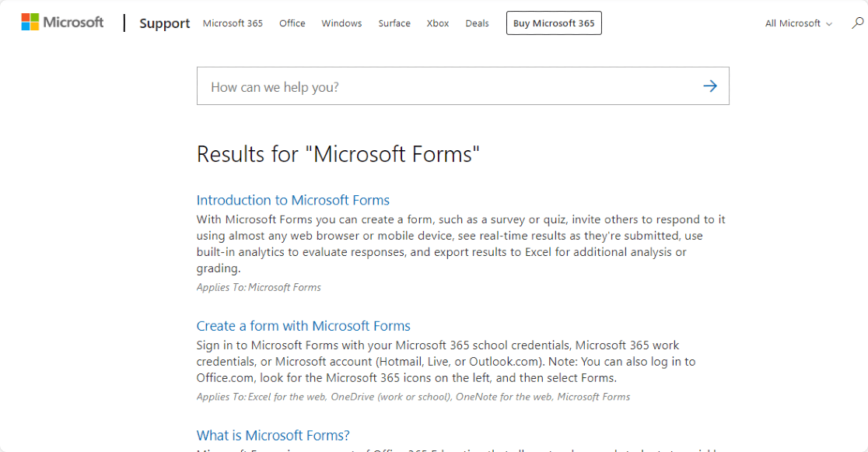Open "Create a form with Microsoft Forms"
868x452 pixels.
[303, 326]
